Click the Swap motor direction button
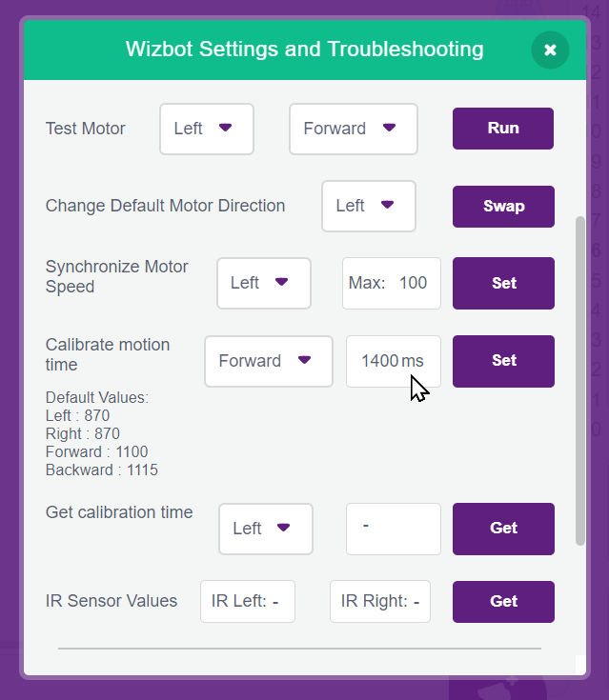 tap(503, 206)
